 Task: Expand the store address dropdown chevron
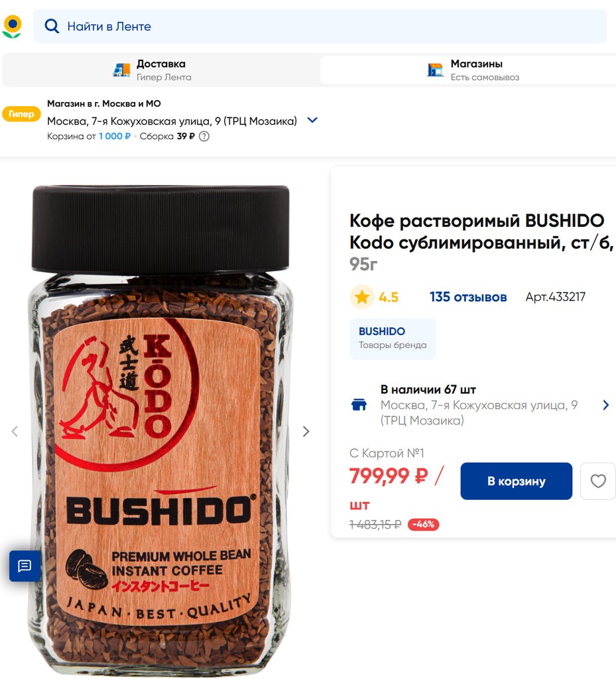(312, 121)
